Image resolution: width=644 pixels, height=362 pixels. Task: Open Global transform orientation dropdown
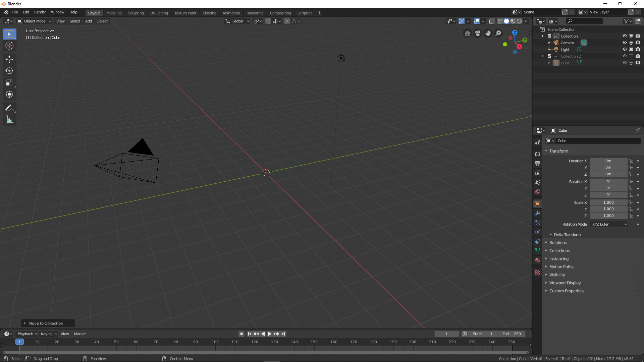(237, 21)
